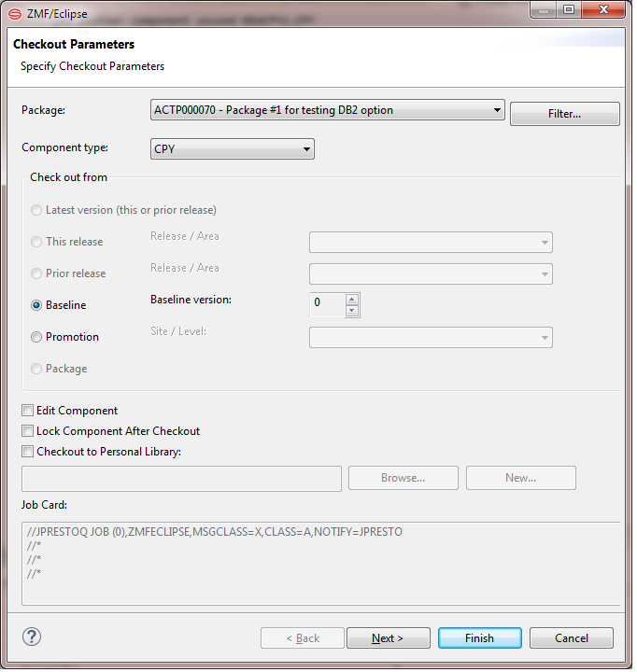
Task: Choose Latest version radio option
Action: (x=36, y=210)
